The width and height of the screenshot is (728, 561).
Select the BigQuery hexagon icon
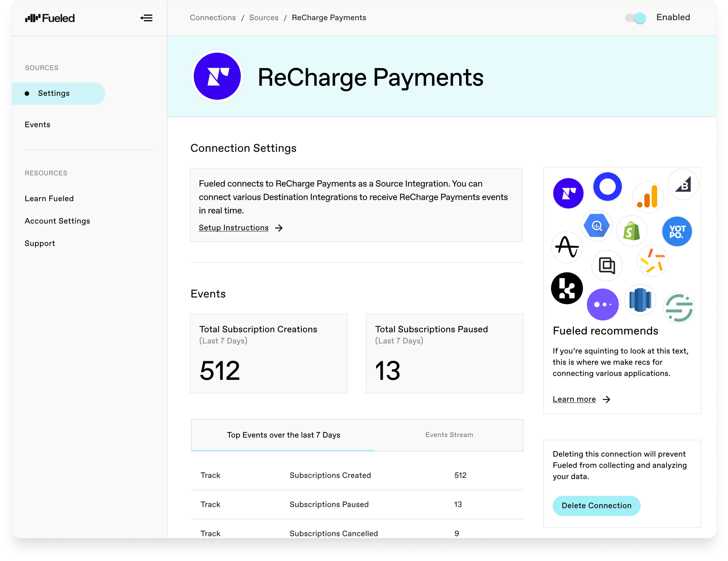(x=597, y=226)
